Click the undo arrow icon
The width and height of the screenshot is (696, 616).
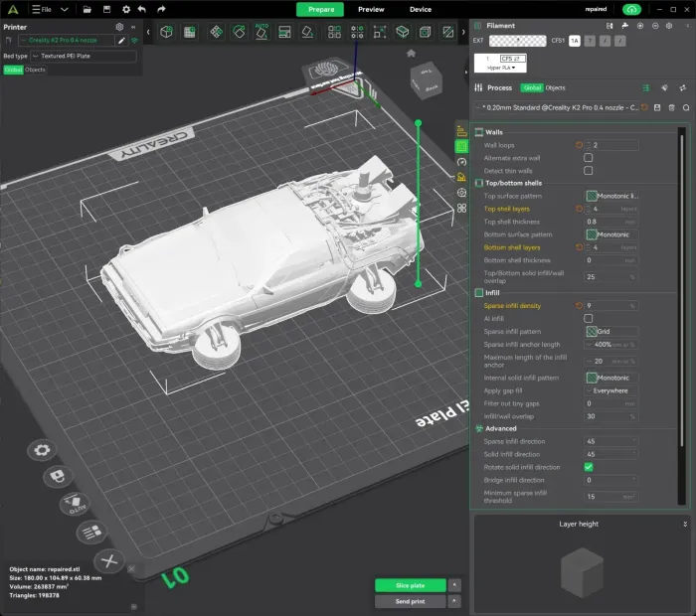tap(141, 9)
